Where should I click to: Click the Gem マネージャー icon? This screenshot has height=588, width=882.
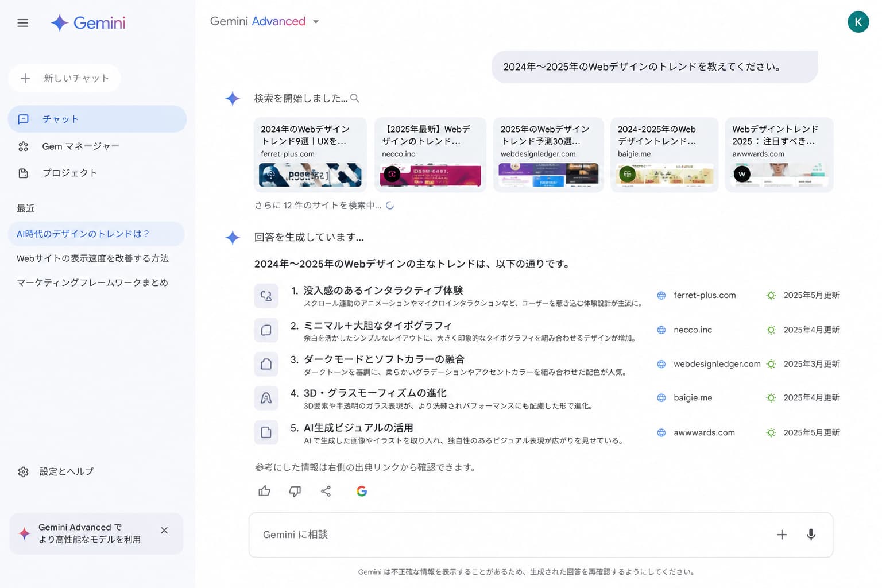pos(24,146)
